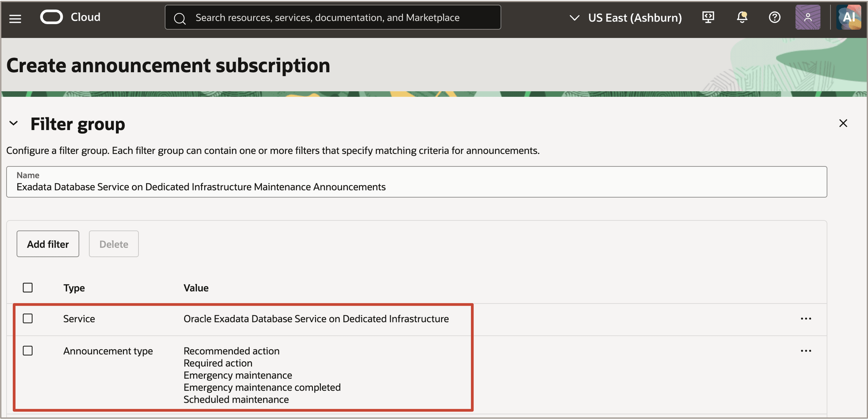
Task: Focus the top search resources field
Action: [333, 17]
